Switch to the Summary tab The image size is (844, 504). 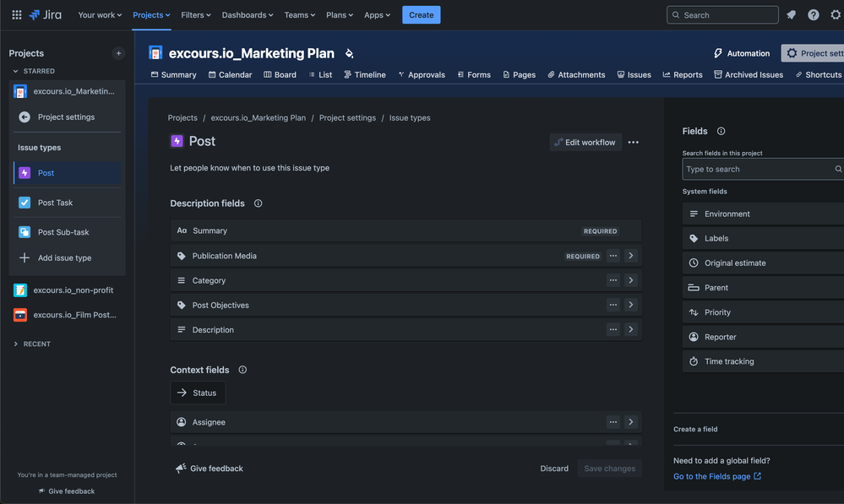point(173,75)
